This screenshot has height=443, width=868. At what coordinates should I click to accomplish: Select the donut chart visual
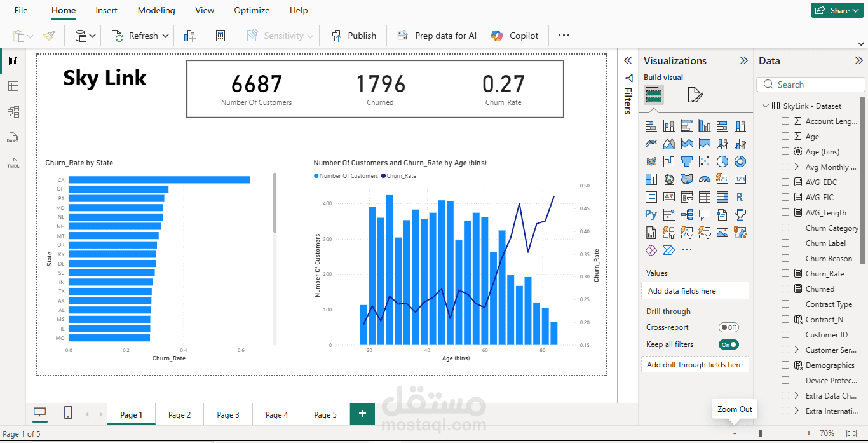740,161
